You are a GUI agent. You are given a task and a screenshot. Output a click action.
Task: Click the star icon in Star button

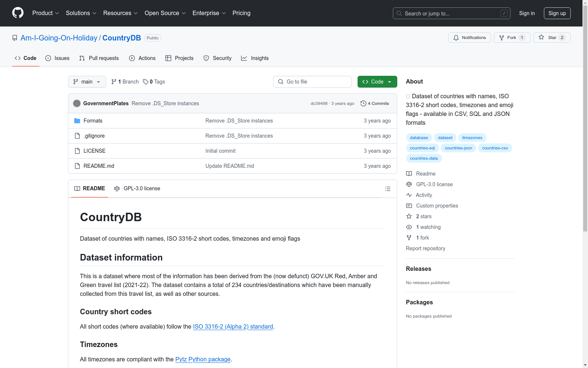point(541,37)
